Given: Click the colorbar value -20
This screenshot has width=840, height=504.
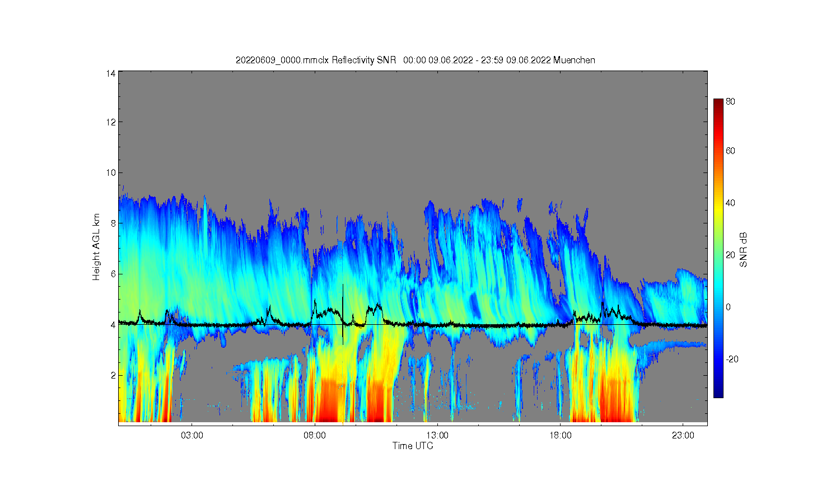Looking at the screenshot, I should [x=732, y=359].
